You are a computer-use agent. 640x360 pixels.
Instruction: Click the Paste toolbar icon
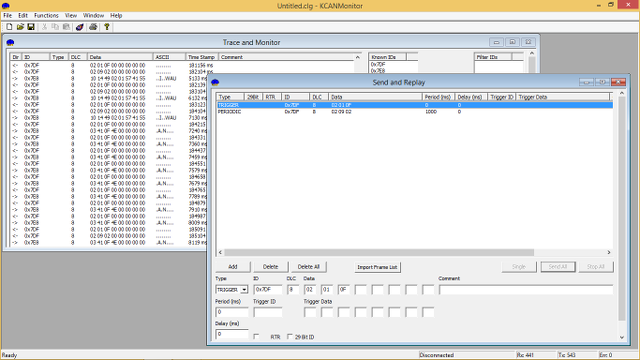click(66, 27)
